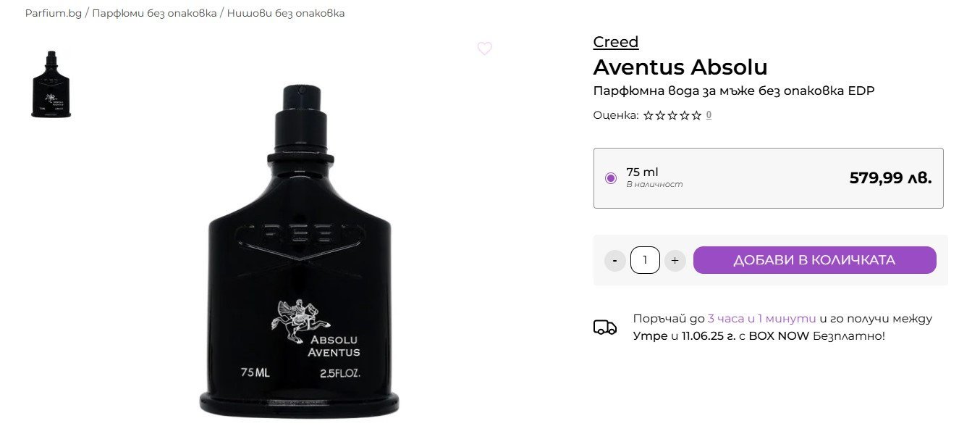Screen dimensions: 980x434
Task: Click the 75 ml size option box
Action: (x=768, y=178)
